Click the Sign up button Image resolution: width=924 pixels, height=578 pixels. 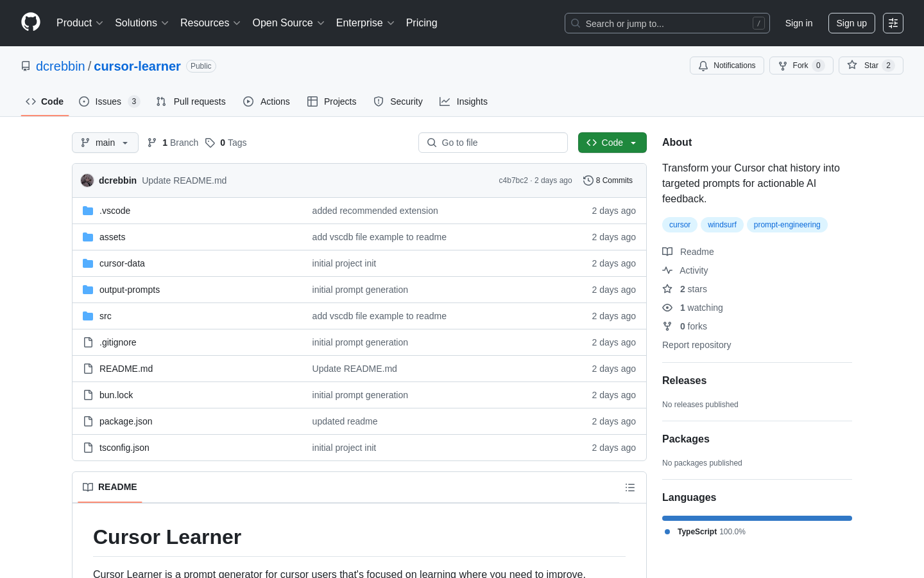point(851,23)
